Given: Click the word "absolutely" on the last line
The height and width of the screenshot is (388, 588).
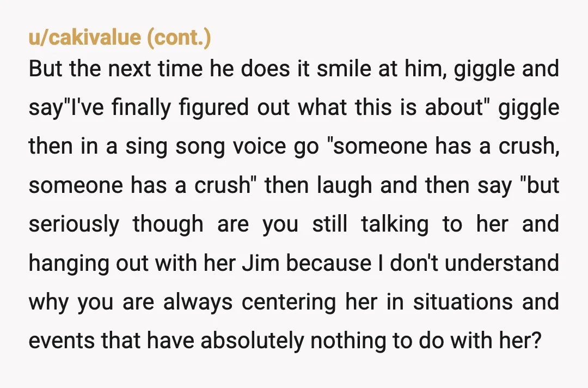Looking at the screenshot, I should [x=253, y=341].
